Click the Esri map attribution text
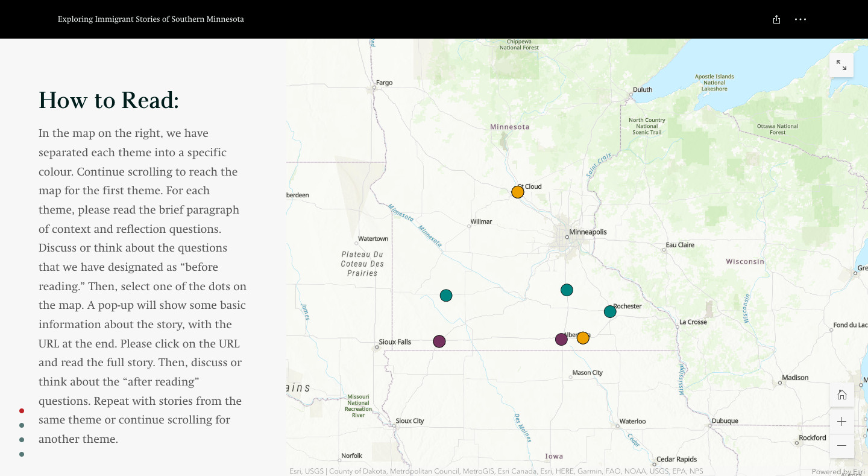Image resolution: width=868 pixels, height=476 pixels. (x=496, y=471)
